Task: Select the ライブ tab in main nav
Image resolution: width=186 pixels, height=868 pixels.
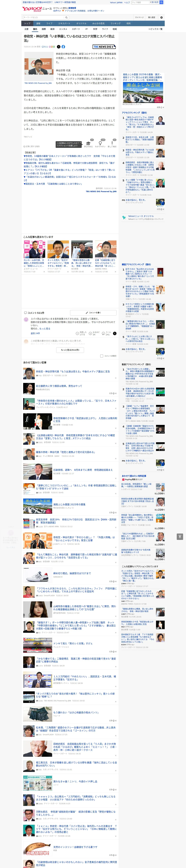Action: (49, 23)
